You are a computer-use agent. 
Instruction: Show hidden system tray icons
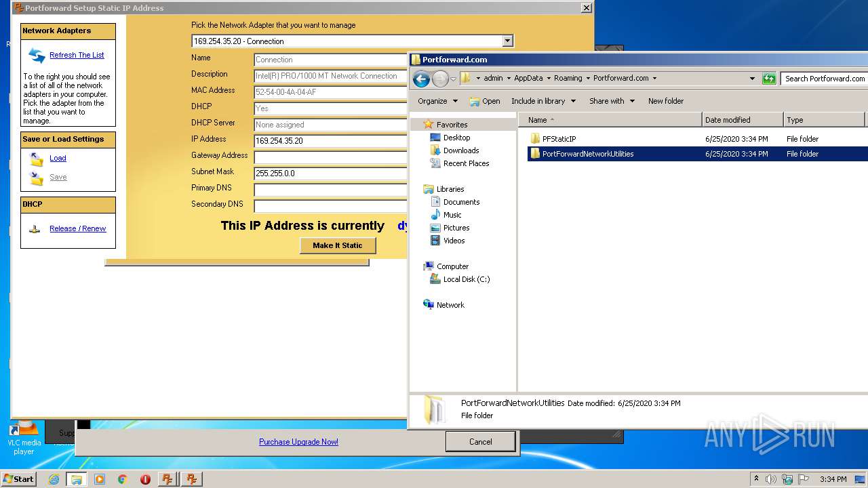(x=756, y=479)
